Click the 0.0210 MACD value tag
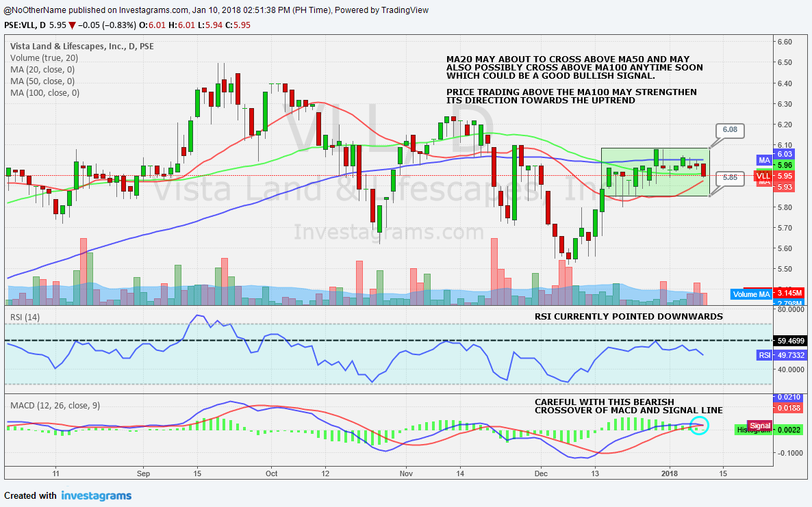Image resolution: width=812 pixels, height=507 pixels. 789,398
